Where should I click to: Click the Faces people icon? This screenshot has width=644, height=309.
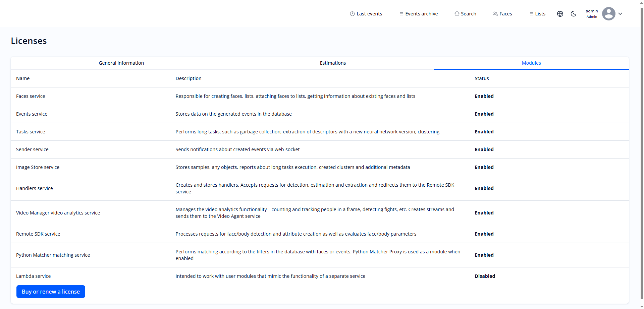[495, 14]
